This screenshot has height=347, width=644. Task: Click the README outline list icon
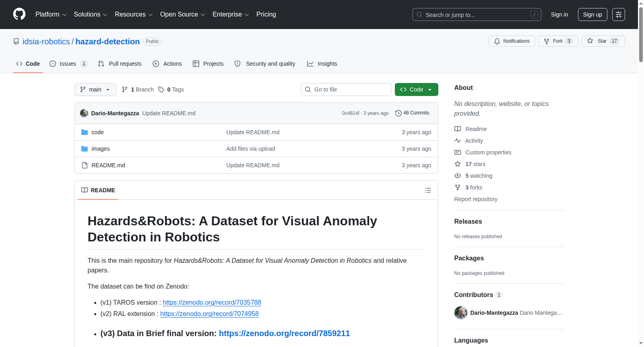[x=428, y=190]
